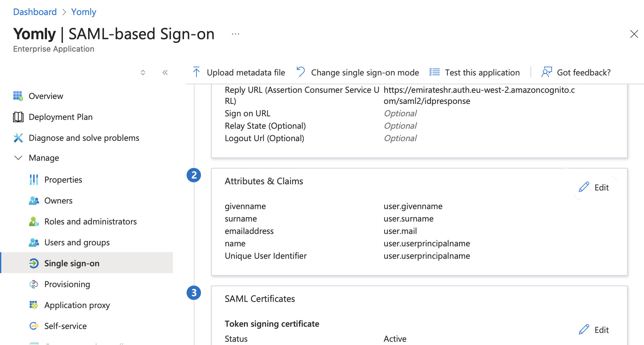Edit the Attributes & Claims section
This screenshot has height=345, width=644.
pyautogui.click(x=595, y=188)
